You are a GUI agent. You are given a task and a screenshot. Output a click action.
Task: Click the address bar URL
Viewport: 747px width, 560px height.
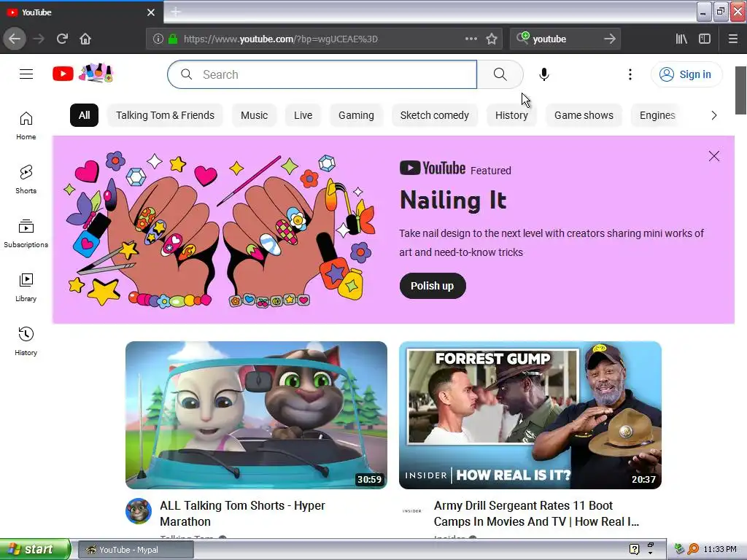point(281,39)
